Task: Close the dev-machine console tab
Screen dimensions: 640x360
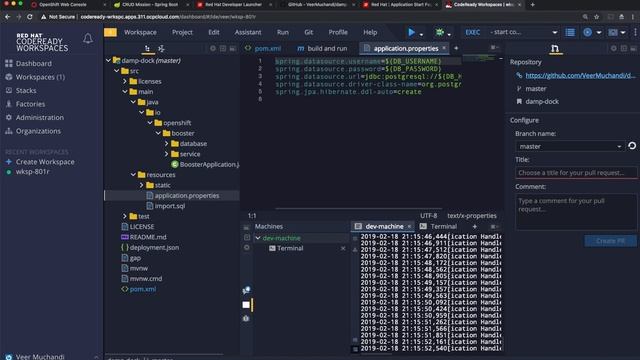Action: click(409, 226)
